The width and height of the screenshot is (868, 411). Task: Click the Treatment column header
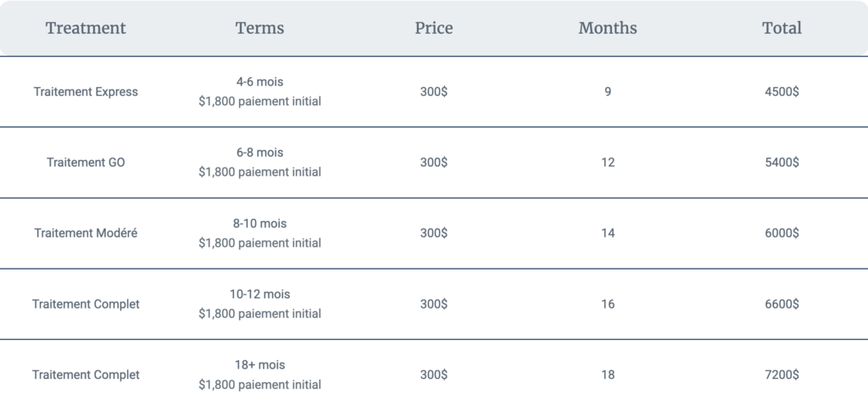coord(86,28)
